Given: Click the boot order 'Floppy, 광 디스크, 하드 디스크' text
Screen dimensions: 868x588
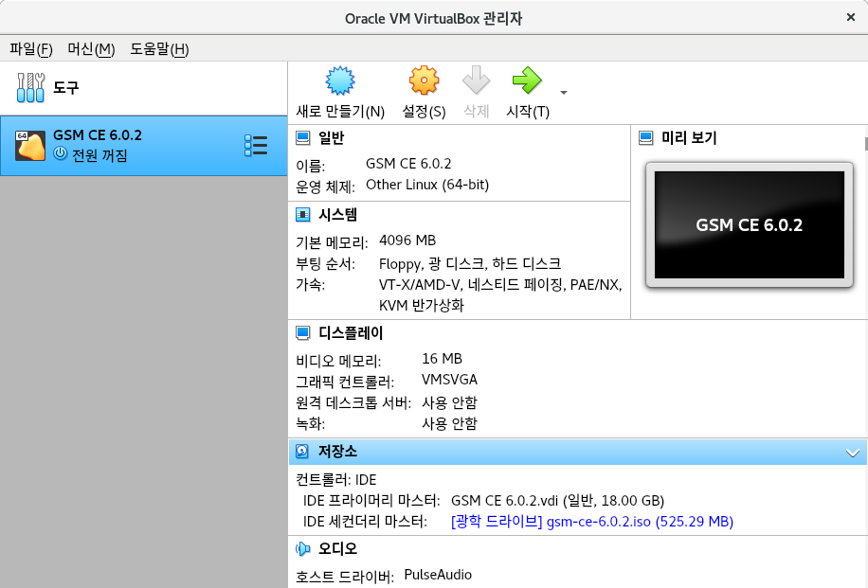Looking at the screenshot, I should 470,264.
